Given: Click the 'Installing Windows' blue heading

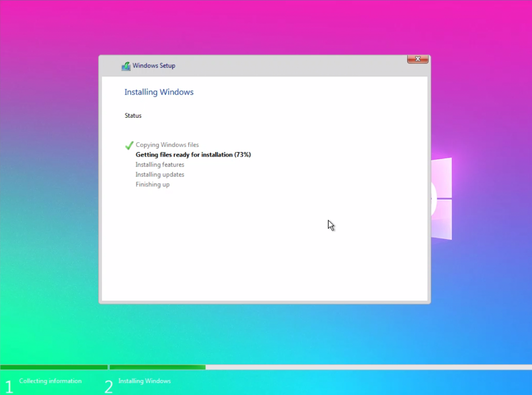Looking at the screenshot, I should [x=159, y=92].
